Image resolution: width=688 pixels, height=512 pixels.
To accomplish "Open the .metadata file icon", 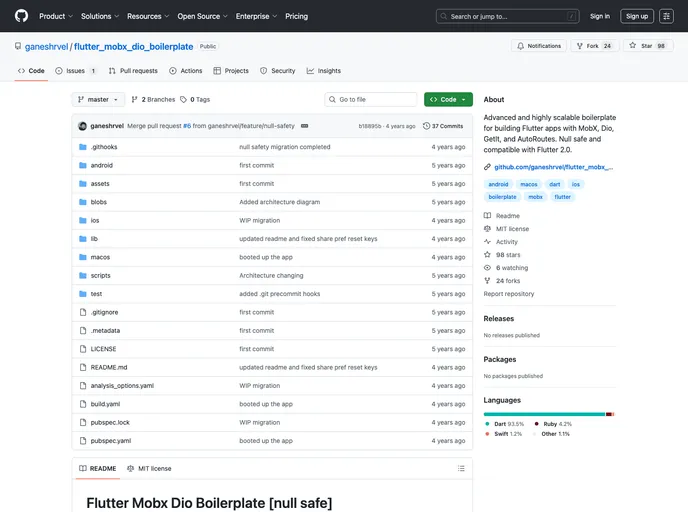I will [82, 331].
